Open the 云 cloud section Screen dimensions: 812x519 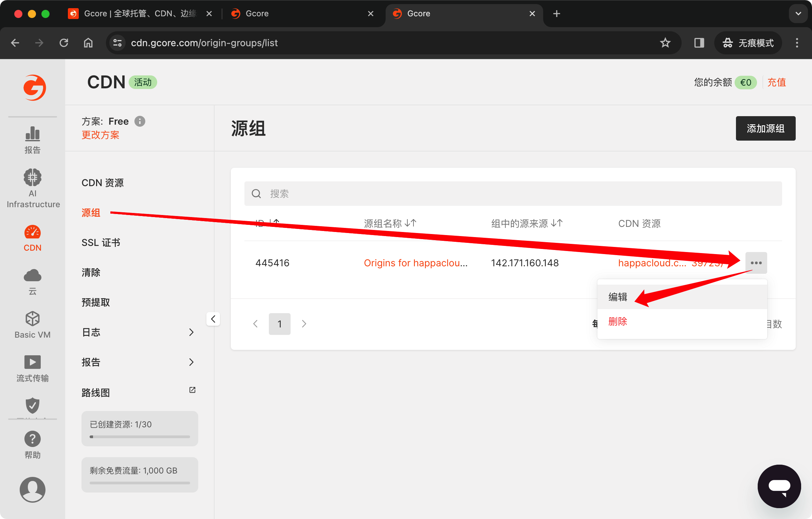(x=33, y=281)
